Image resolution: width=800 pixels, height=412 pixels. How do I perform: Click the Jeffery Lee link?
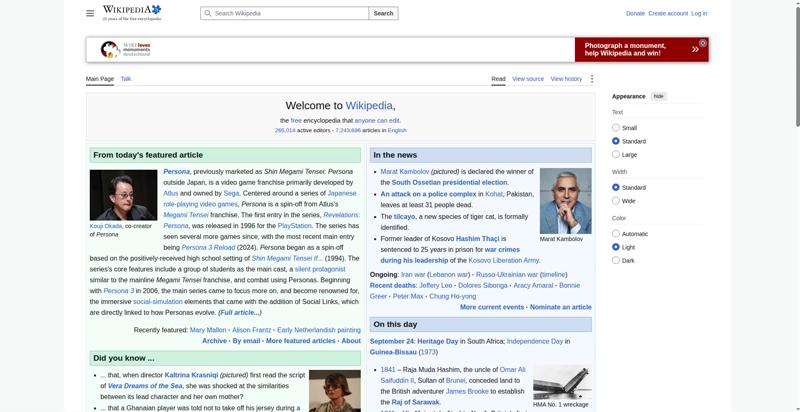[x=436, y=285]
